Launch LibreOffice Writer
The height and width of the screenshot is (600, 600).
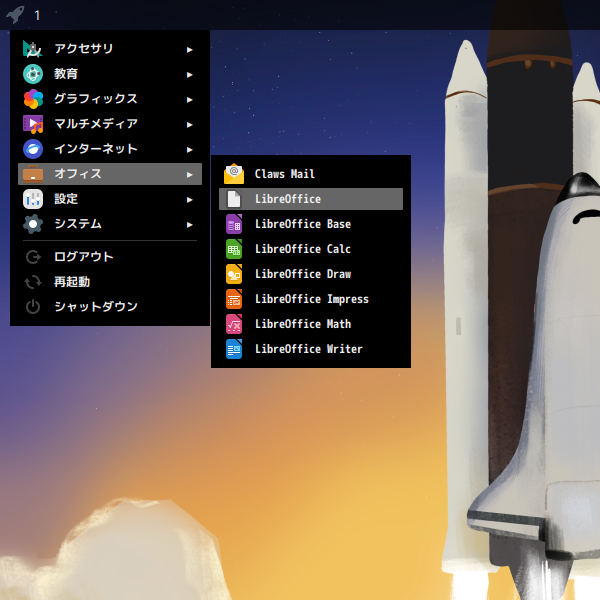(x=311, y=349)
